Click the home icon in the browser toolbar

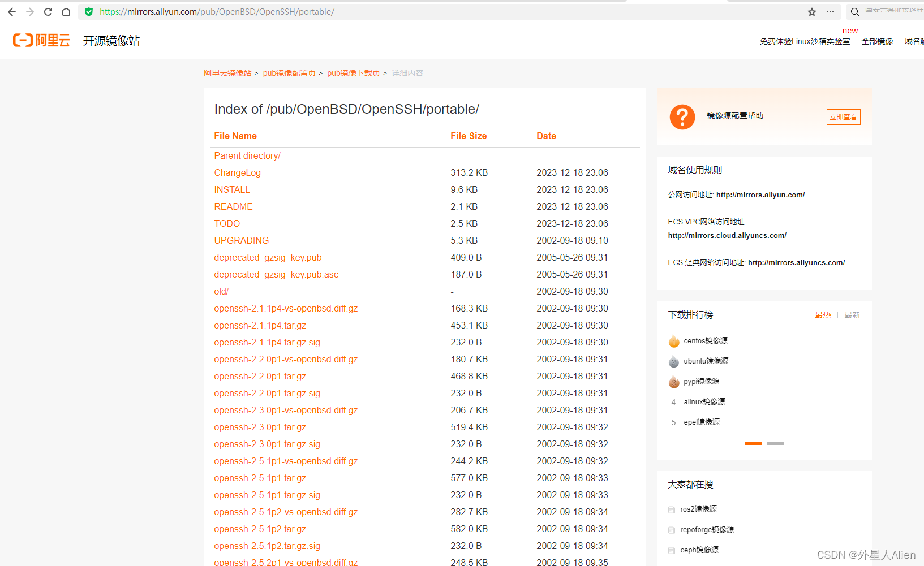(x=66, y=11)
